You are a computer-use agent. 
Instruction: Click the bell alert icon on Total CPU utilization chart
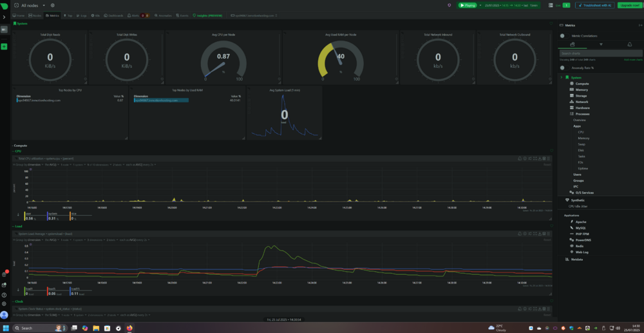(x=520, y=158)
